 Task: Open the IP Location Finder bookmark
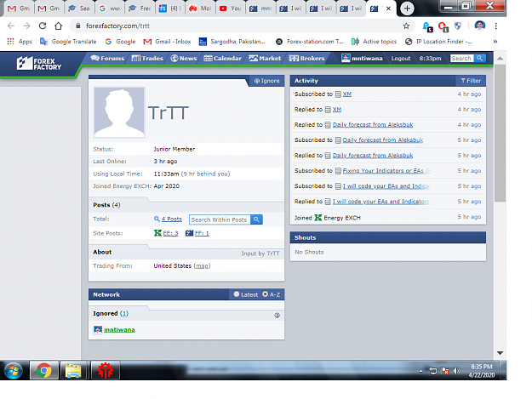(438, 42)
